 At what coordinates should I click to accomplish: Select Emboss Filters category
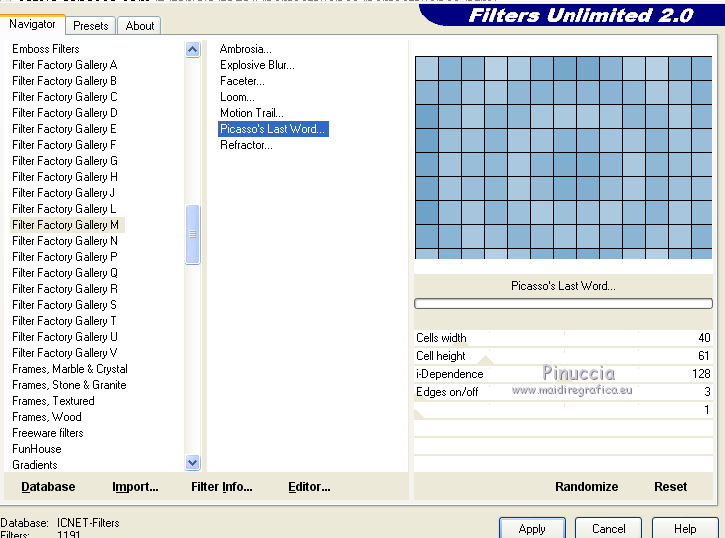(x=46, y=49)
